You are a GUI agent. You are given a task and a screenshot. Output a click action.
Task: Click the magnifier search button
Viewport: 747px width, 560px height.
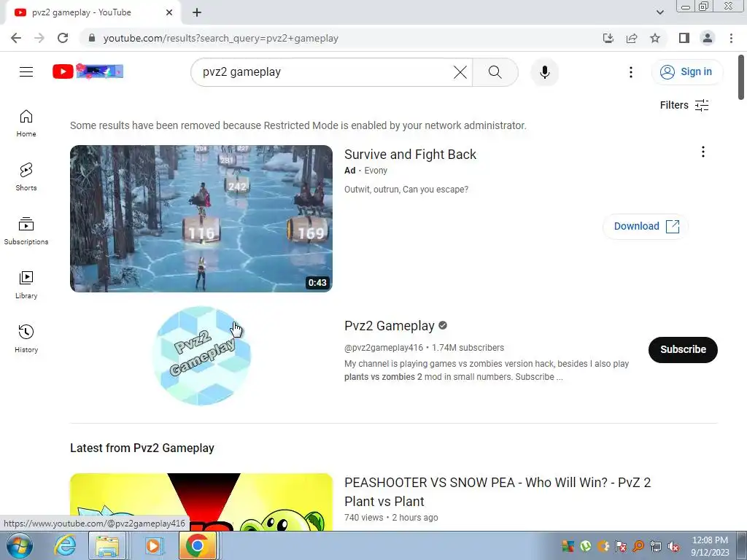pos(495,72)
